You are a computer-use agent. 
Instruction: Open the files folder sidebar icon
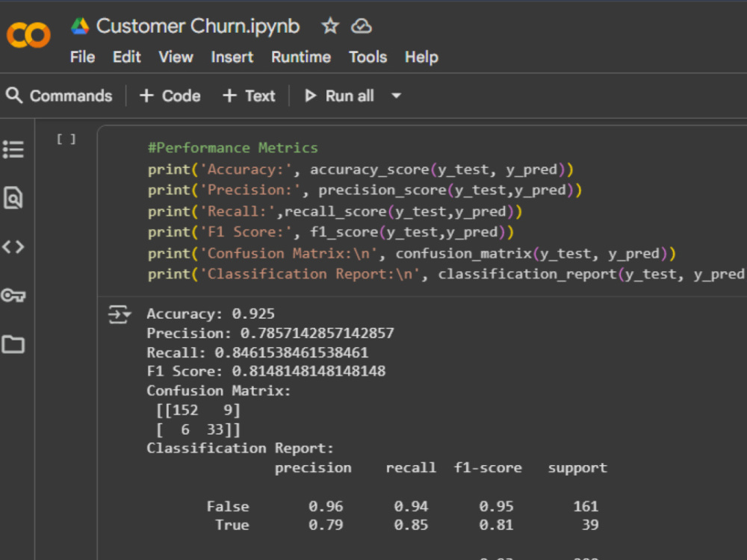pos(13,343)
